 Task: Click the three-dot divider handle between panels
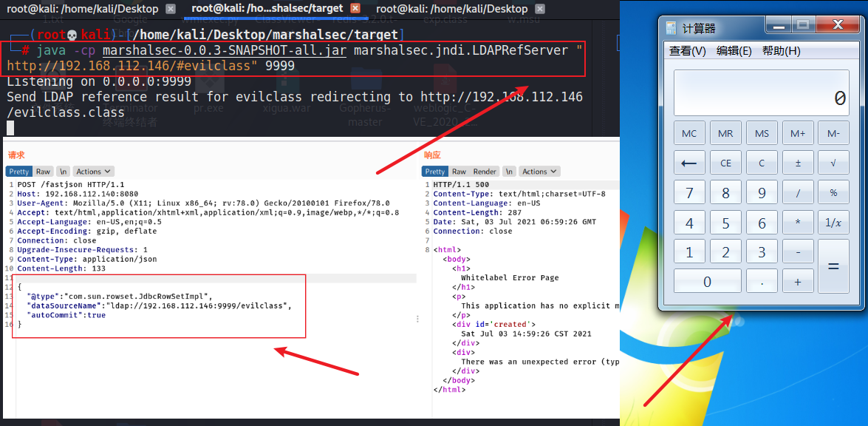[417, 319]
